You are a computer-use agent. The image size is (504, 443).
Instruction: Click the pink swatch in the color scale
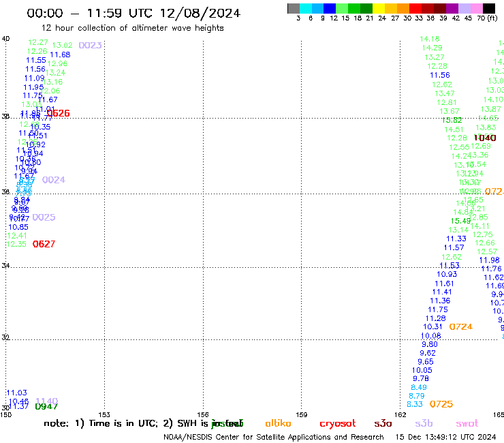point(475,8)
